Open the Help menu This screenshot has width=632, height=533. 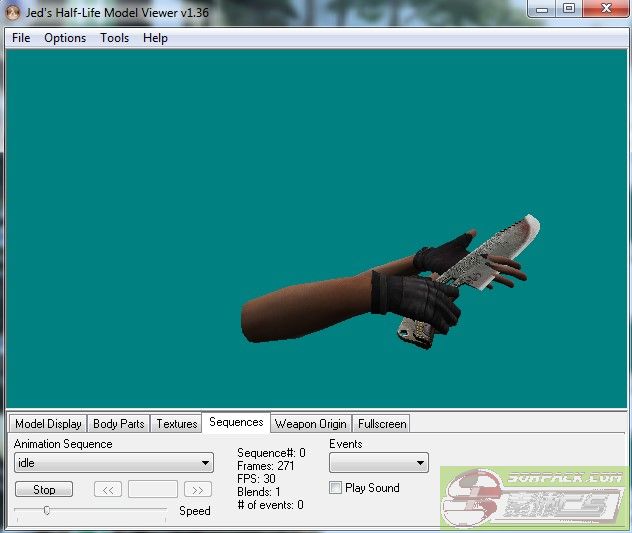pyautogui.click(x=155, y=38)
